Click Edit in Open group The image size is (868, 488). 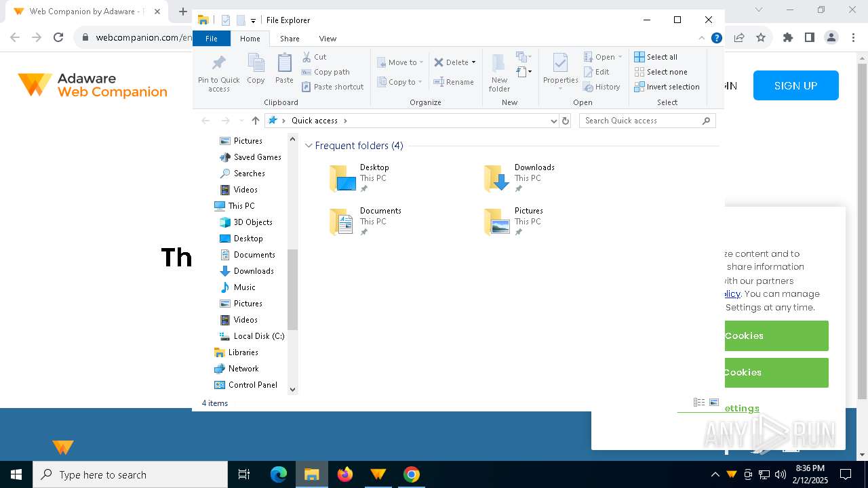pyautogui.click(x=596, y=72)
